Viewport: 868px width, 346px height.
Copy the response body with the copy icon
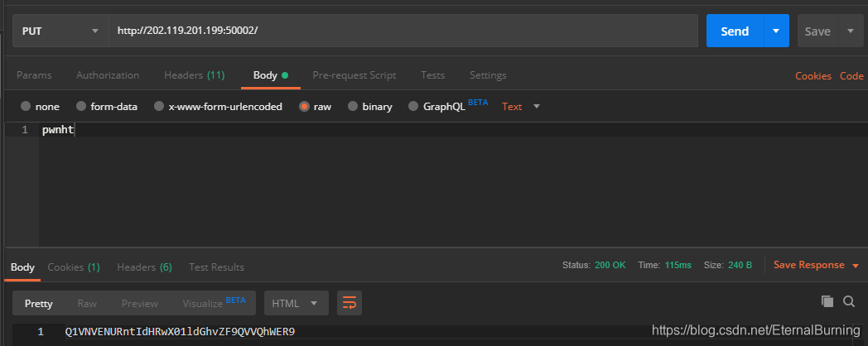827,301
